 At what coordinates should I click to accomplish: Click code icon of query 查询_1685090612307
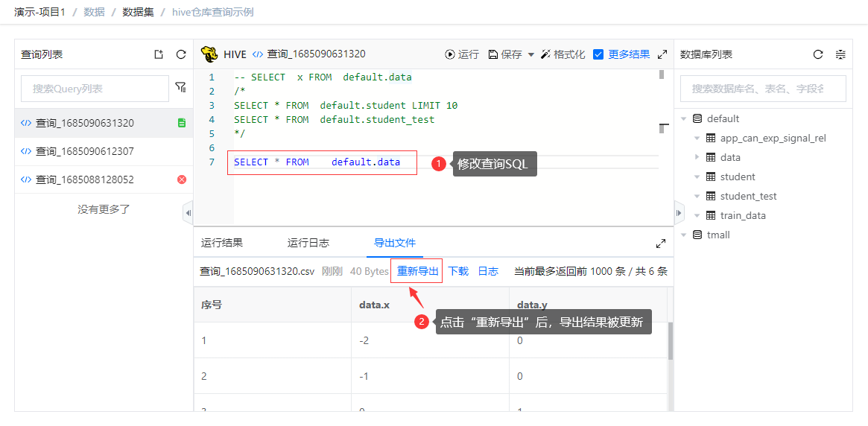click(x=26, y=151)
